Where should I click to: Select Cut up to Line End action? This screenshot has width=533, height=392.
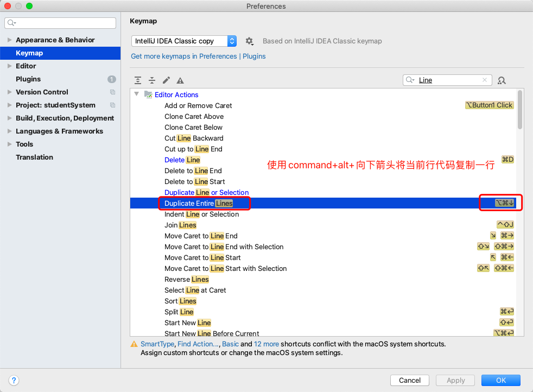coord(193,149)
